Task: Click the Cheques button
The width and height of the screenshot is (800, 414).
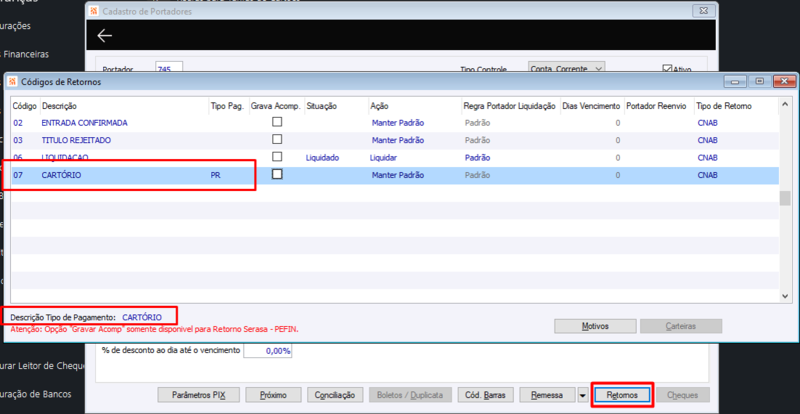Action: click(683, 395)
